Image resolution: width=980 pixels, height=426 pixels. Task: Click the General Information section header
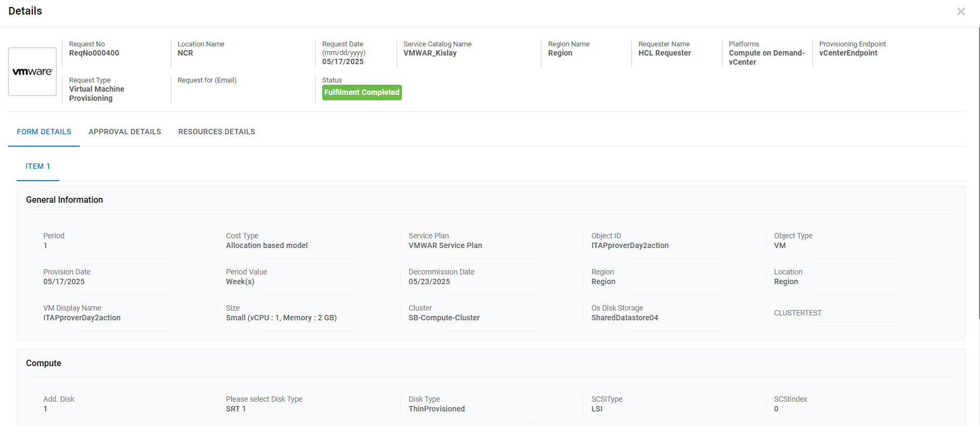(x=64, y=200)
